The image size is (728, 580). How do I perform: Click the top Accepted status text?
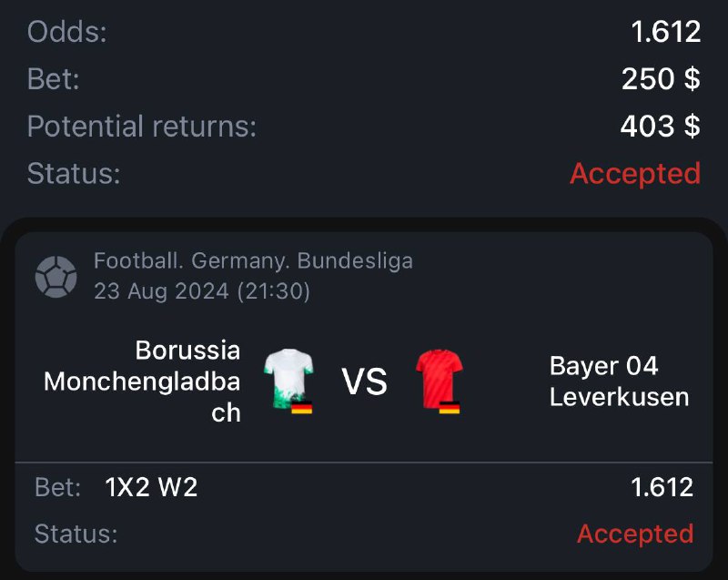[634, 173]
